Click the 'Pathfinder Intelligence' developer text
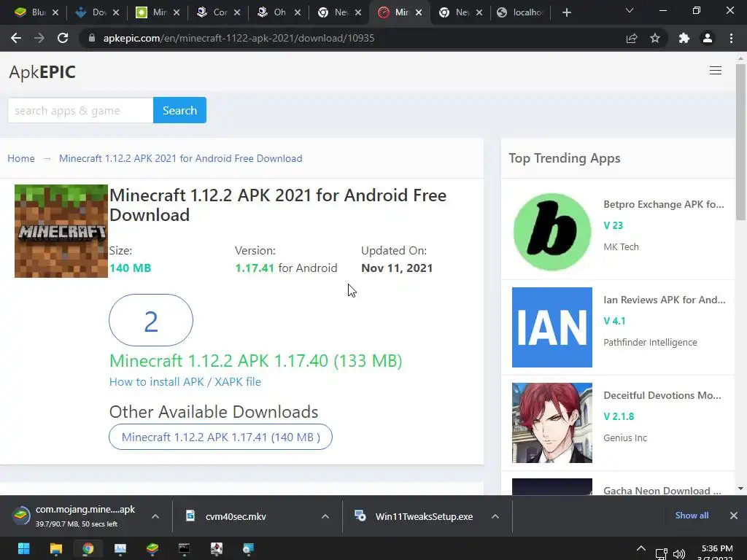The width and height of the screenshot is (747, 560). point(650,343)
